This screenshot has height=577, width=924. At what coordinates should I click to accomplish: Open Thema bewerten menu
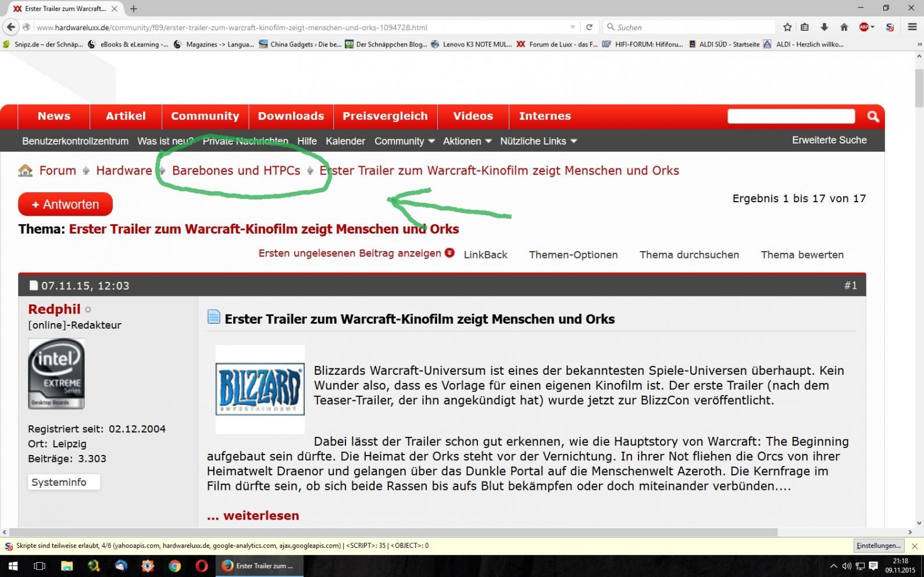[x=802, y=255]
